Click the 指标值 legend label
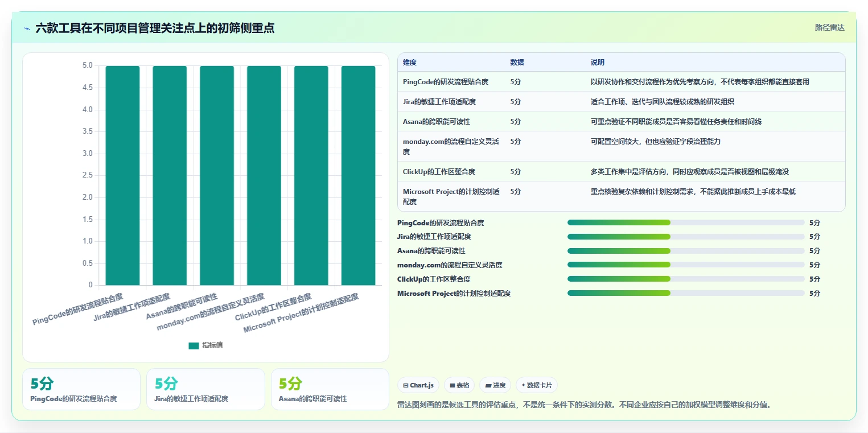This screenshot has height=433, width=868. 212,345
